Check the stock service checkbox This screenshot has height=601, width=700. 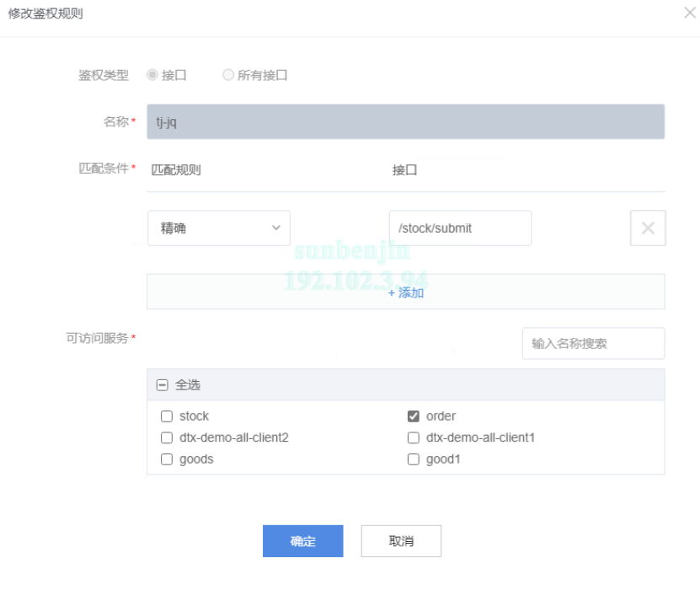pyautogui.click(x=167, y=416)
